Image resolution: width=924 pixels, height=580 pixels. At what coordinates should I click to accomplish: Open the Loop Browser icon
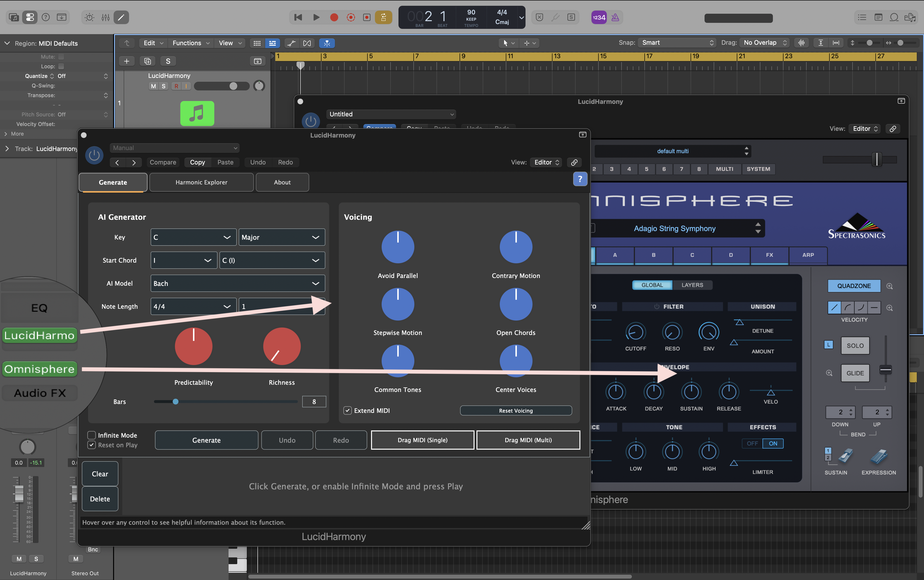tap(894, 17)
